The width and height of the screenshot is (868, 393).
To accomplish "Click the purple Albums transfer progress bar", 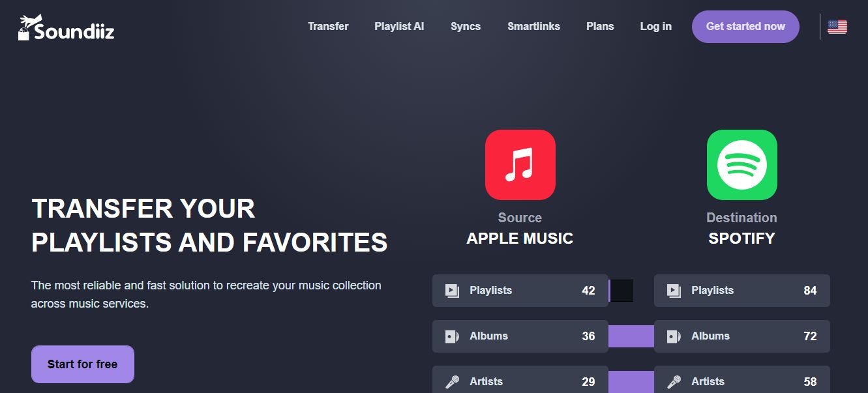I will click(631, 336).
